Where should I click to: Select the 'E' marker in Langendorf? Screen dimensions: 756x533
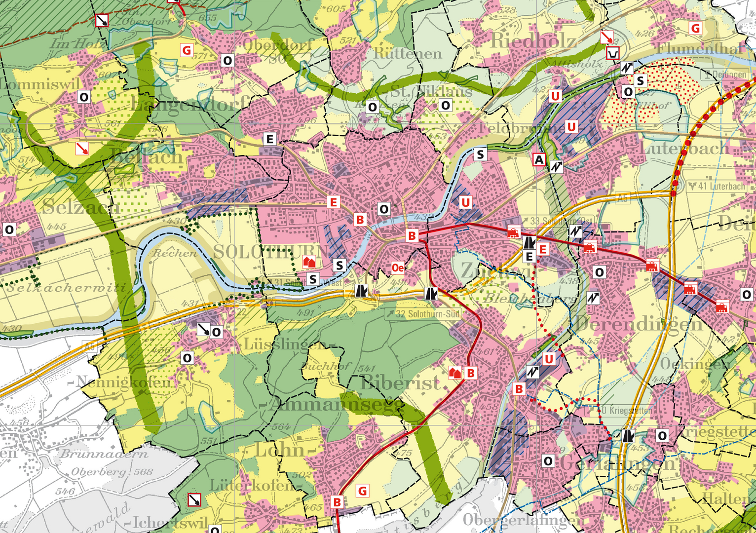(x=269, y=139)
